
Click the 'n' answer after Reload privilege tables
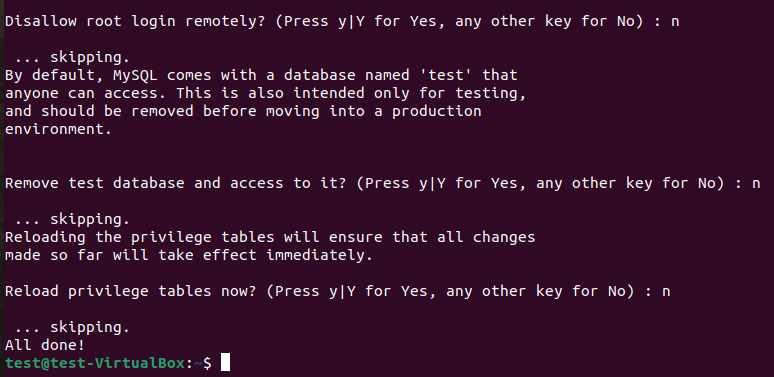click(666, 292)
